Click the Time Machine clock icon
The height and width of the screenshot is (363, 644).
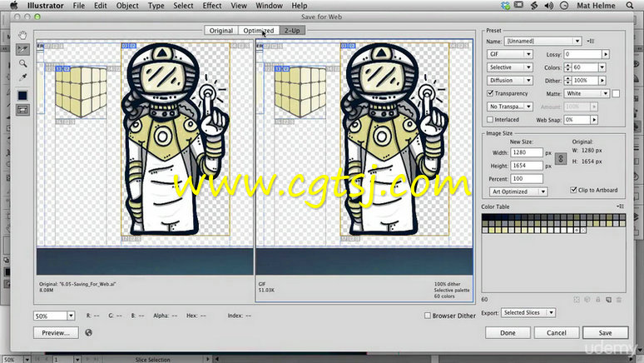pyautogui.click(x=564, y=5)
